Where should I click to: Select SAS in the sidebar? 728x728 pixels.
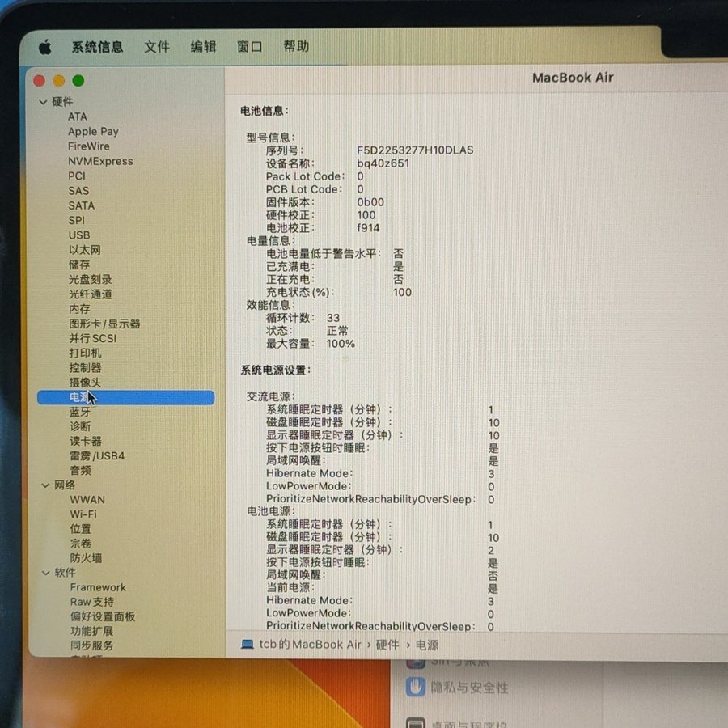click(78, 191)
